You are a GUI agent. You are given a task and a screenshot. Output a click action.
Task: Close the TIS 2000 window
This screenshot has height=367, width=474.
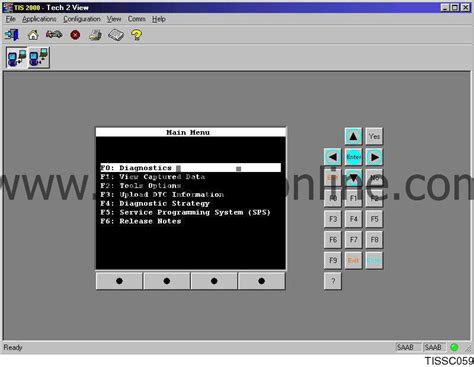point(465,7)
